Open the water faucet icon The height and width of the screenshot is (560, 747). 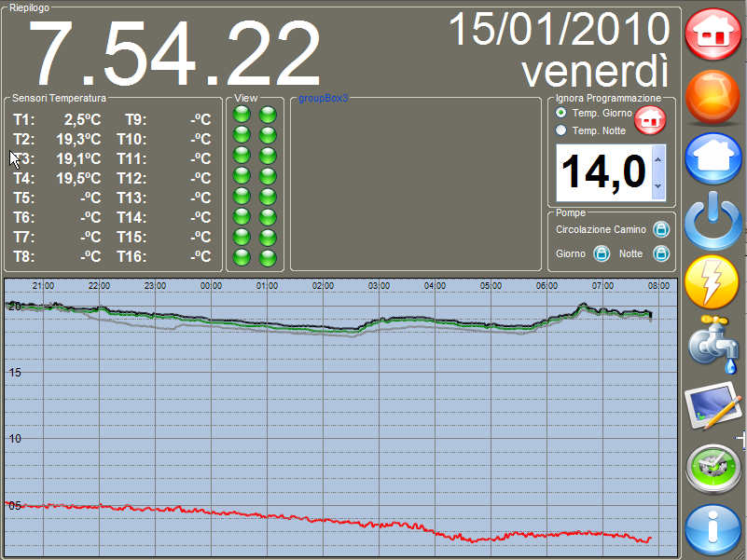coord(713,344)
